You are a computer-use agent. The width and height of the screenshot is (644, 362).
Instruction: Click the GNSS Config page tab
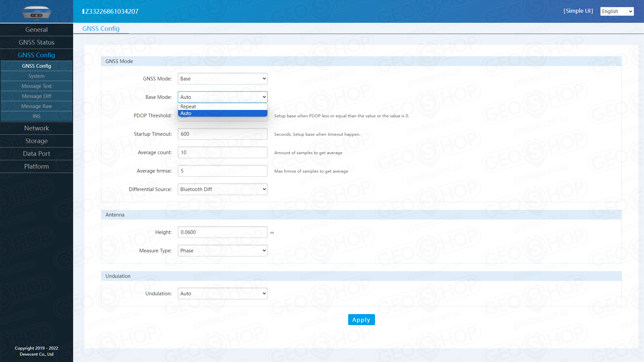[x=101, y=29]
